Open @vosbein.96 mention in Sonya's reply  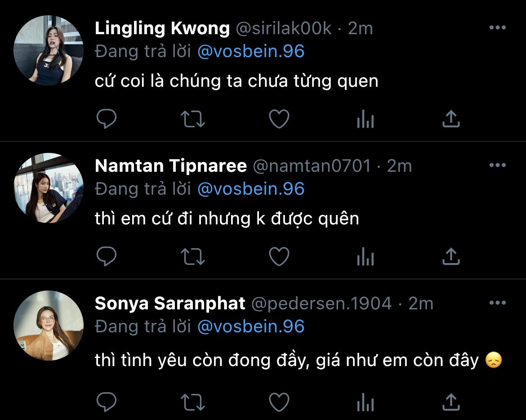251,326
